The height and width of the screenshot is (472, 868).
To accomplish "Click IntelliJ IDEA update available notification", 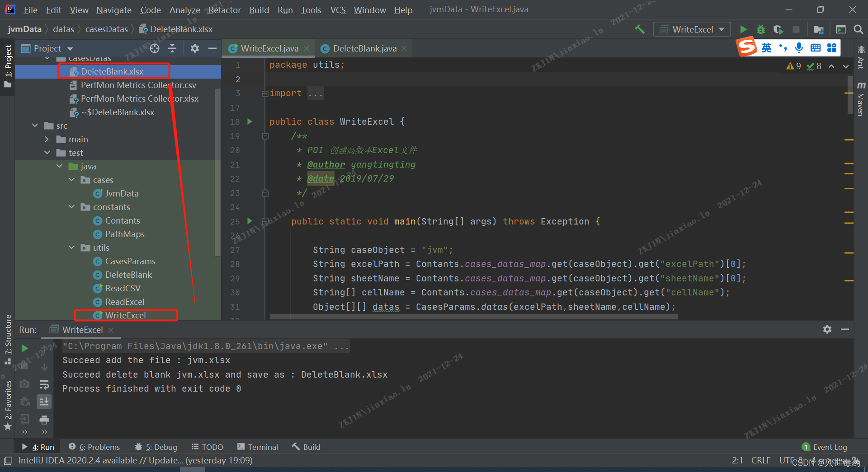I will (136, 460).
